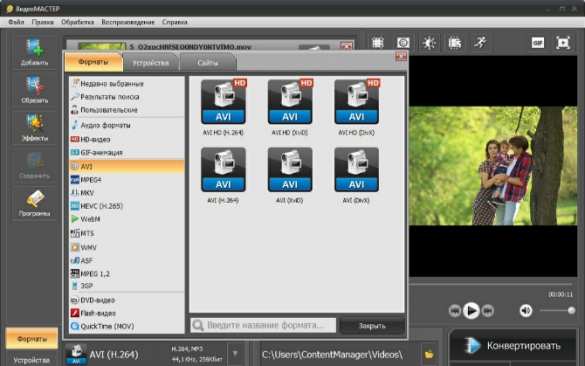Screen dimensions: 585x366
Task: Click the output path C:\Users\ContentManager\Videos\
Action: (332, 354)
